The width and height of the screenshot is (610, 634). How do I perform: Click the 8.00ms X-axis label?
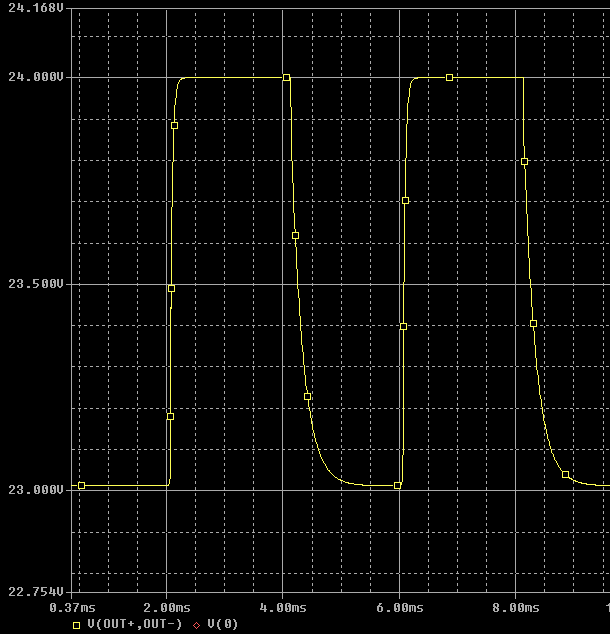[x=516, y=607]
